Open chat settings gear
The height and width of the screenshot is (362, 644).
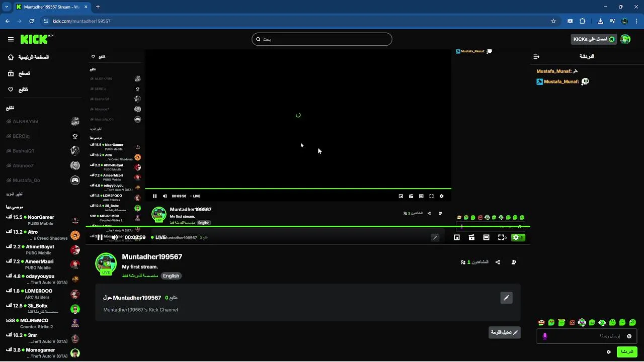point(609,352)
